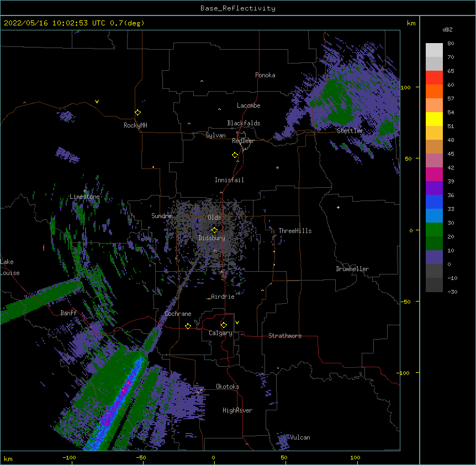
Task: Click the Didsbury label
Action: point(212,238)
